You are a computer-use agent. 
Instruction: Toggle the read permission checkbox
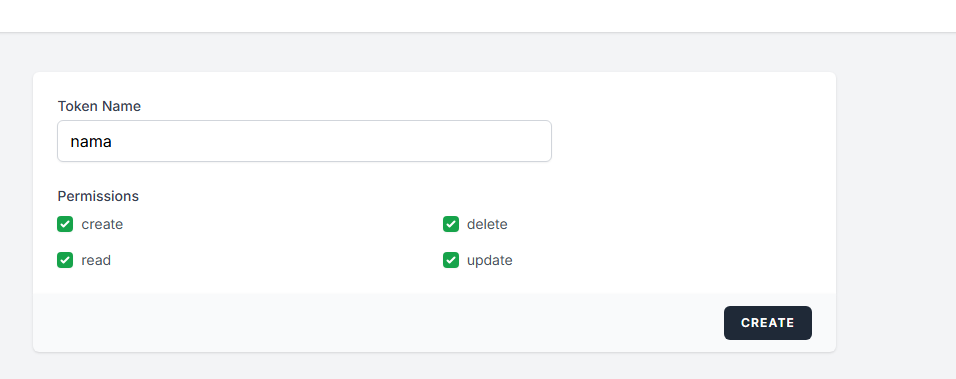[x=65, y=260]
